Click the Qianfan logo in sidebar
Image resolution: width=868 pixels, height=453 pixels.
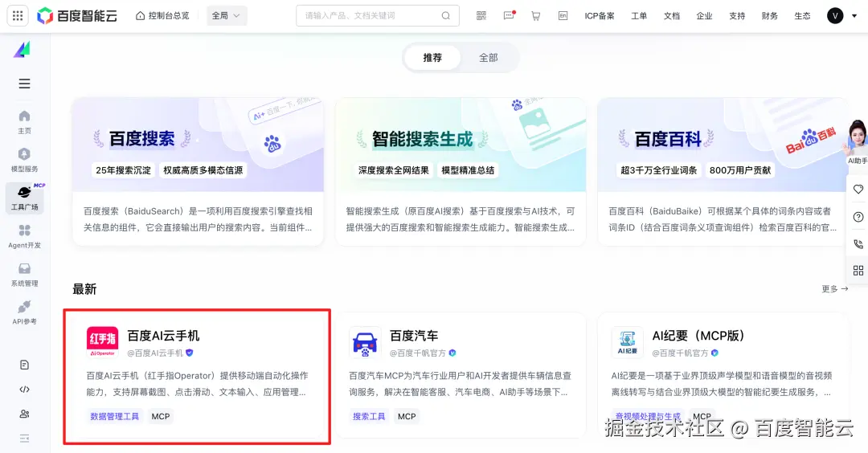[x=23, y=50]
